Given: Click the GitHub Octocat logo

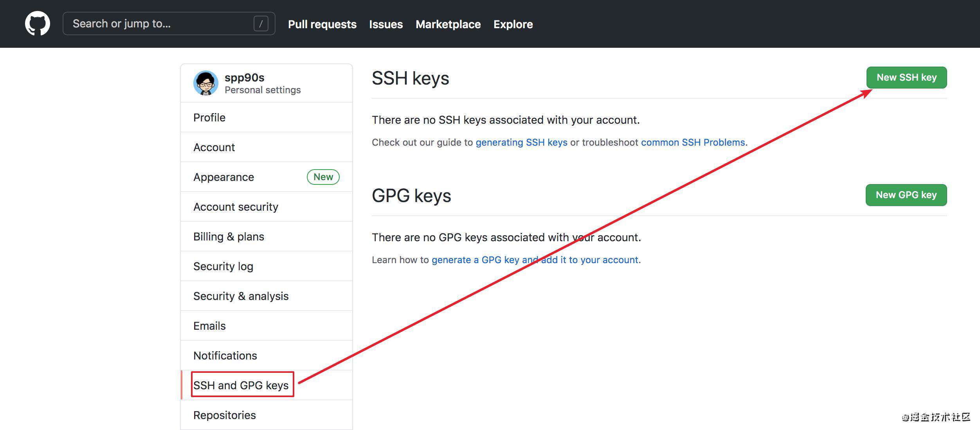Looking at the screenshot, I should 38,23.
